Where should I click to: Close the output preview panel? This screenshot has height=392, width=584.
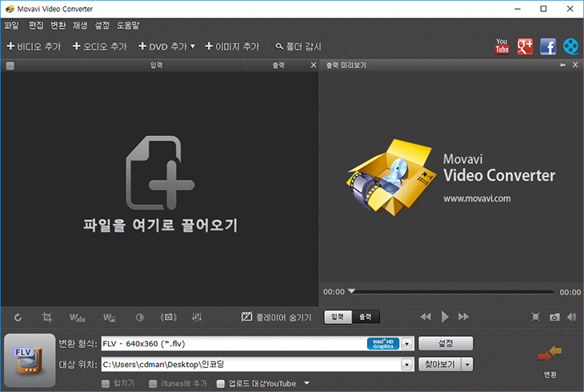click(x=575, y=65)
